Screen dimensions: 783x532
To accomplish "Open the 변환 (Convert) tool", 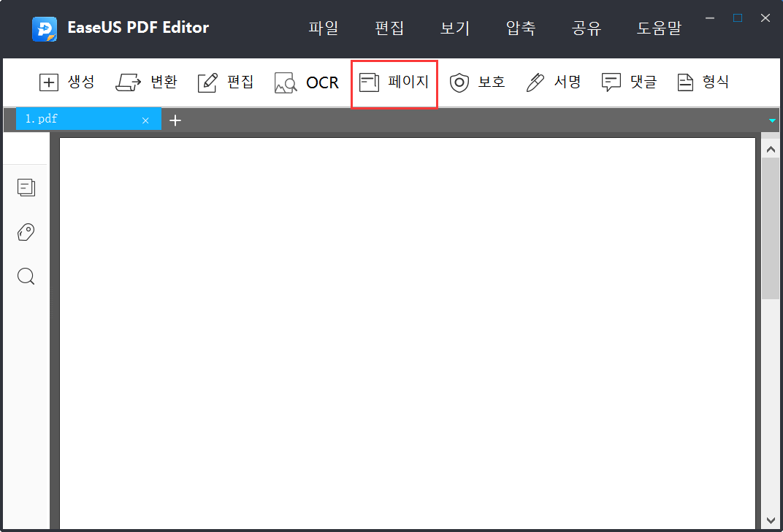I will pyautogui.click(x=146, y=82).
